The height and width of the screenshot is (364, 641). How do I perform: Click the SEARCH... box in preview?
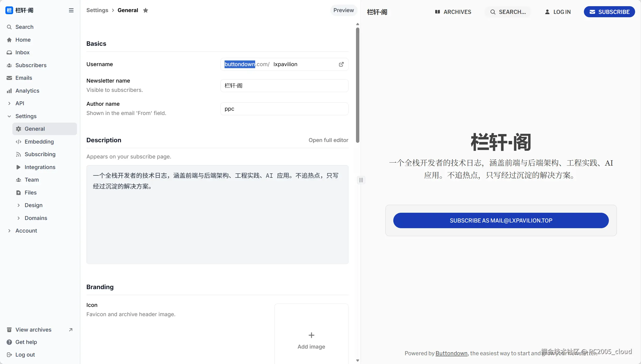(508, 12)
